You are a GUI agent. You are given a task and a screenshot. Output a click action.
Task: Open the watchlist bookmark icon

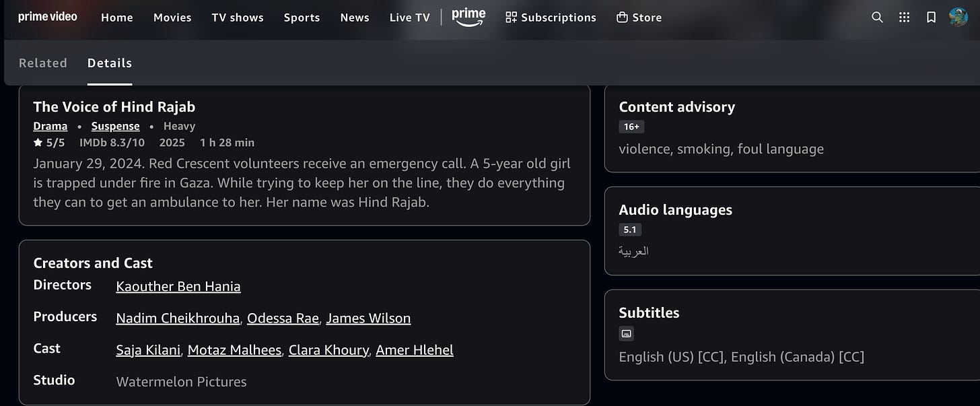[x=931, y=18]
